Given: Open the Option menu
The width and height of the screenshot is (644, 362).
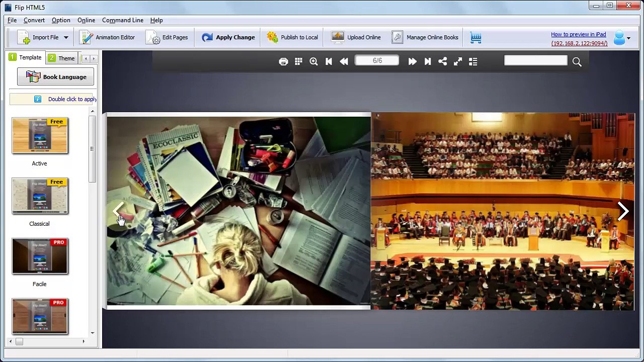Looking at the screenshot, I should tap(61, 20).
